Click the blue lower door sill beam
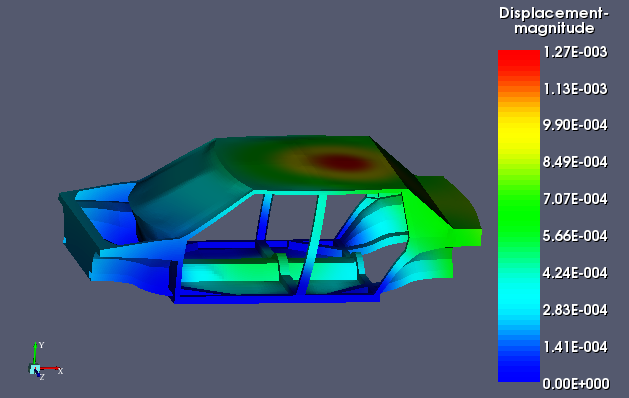 click(x=277, y=299)
